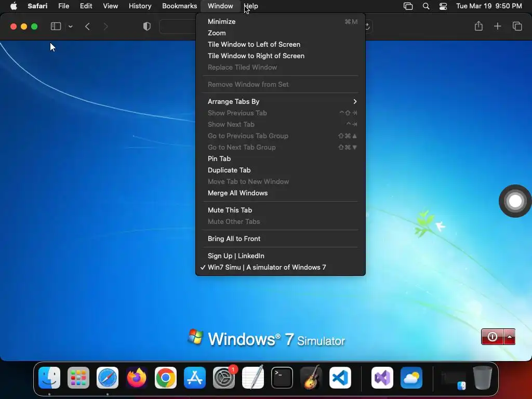Open Visual Studio purple icon in Dock
The image size is (532, 399).
click(382, 377)
